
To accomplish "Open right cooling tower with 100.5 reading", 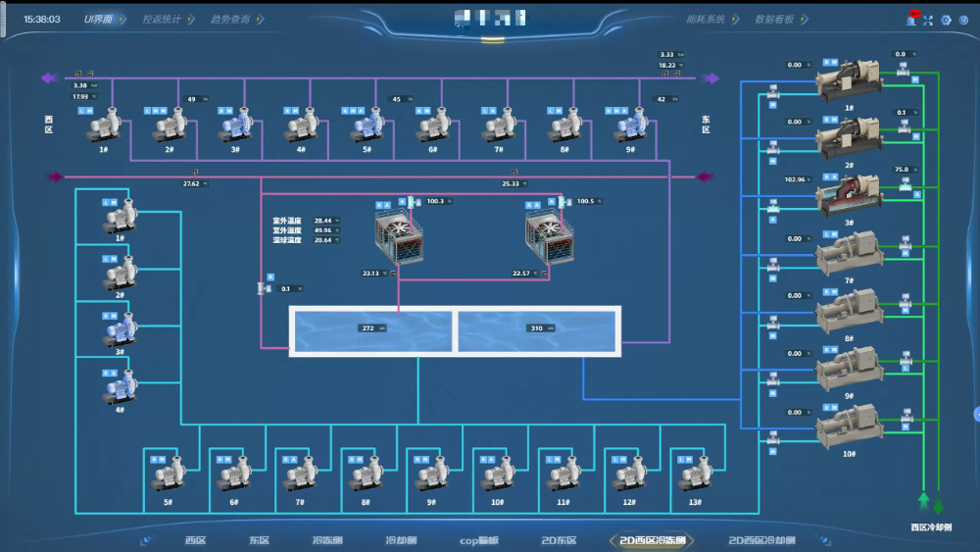I will pos(550,238).
